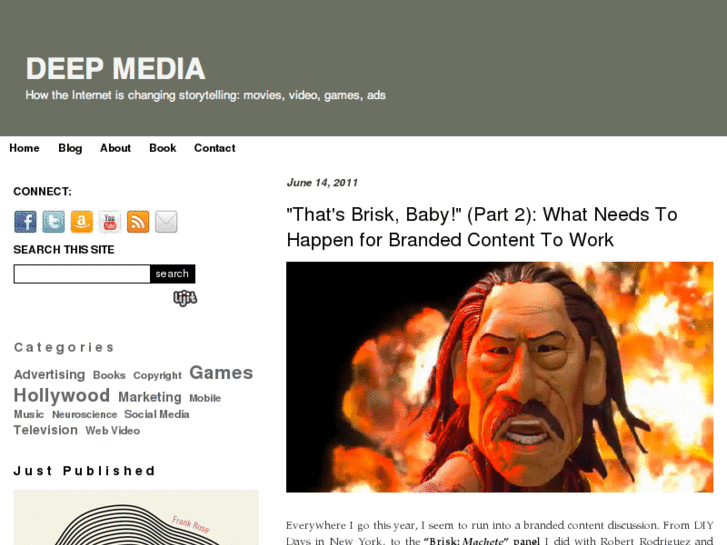The image size is (727, 545).
Task: Select the Games category
Action: 221,373
